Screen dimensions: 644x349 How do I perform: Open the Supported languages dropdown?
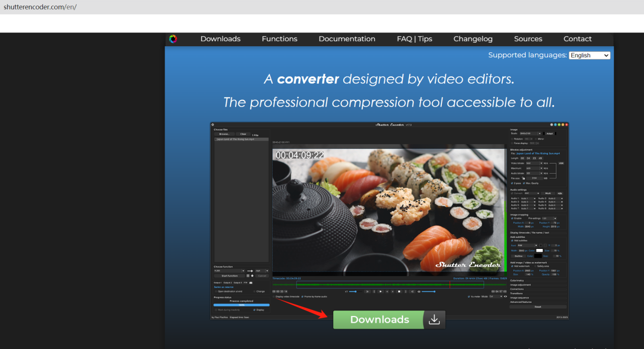pos(589,55)
